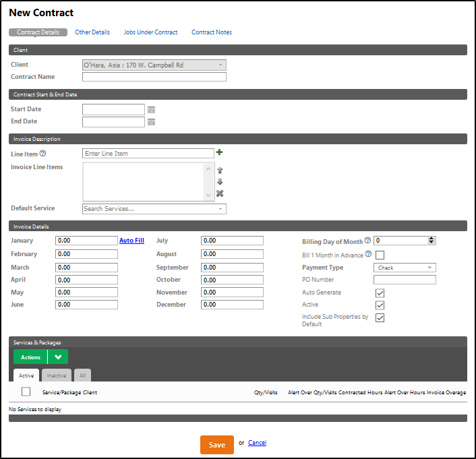Open the End Date calendar picker
This screenshot has width=476, height=459.
click(151, 122)
